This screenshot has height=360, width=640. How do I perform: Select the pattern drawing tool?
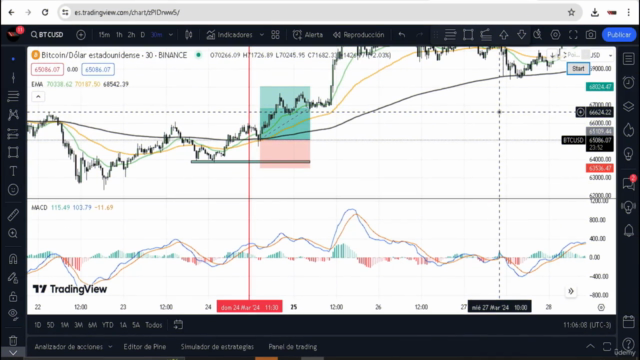click(13, 115)
